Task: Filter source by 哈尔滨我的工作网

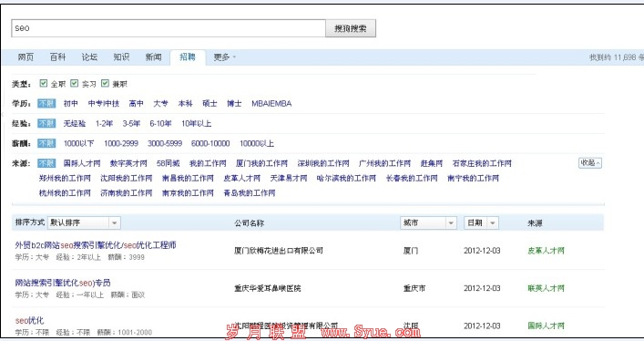Action: [346, 178]
